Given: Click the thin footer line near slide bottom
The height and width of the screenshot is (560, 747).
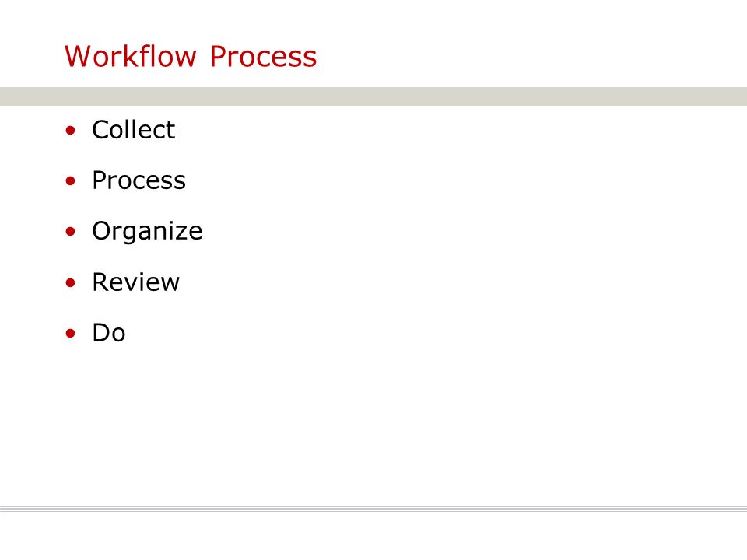Looking at the screenshot, I should click(373, 509).
